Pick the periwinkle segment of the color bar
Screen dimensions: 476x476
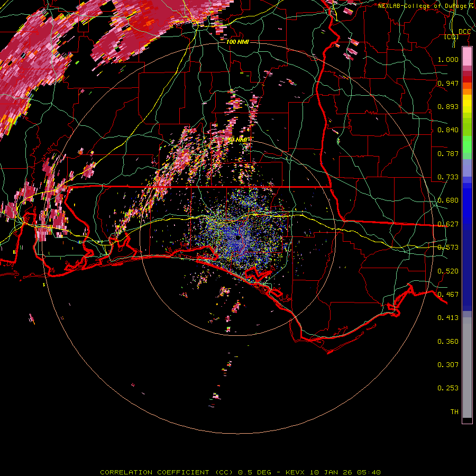(x=467, y=168)
